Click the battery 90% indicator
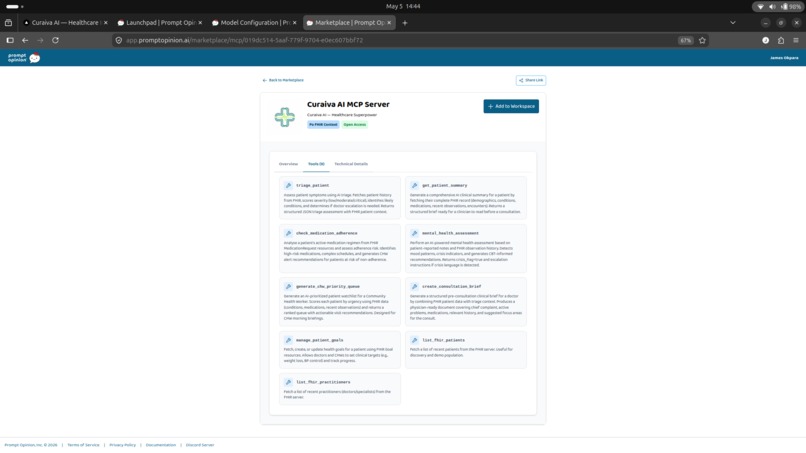Viewport: 806px width, 453px height. click(x=791, y=7)
